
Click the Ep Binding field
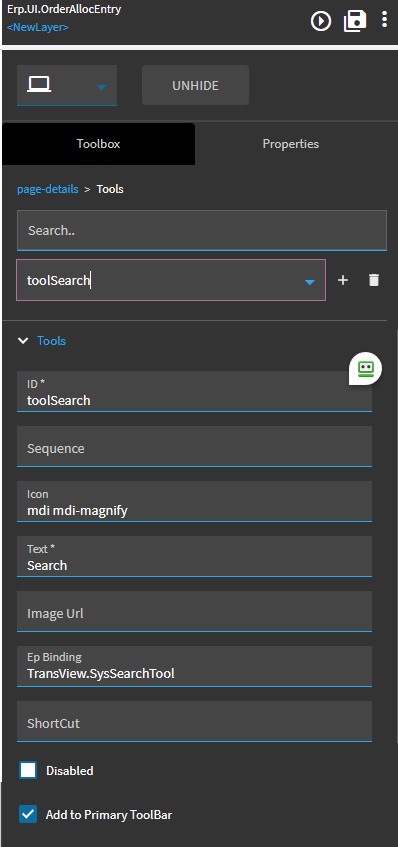pyautogui.click(x=194, y=666)
